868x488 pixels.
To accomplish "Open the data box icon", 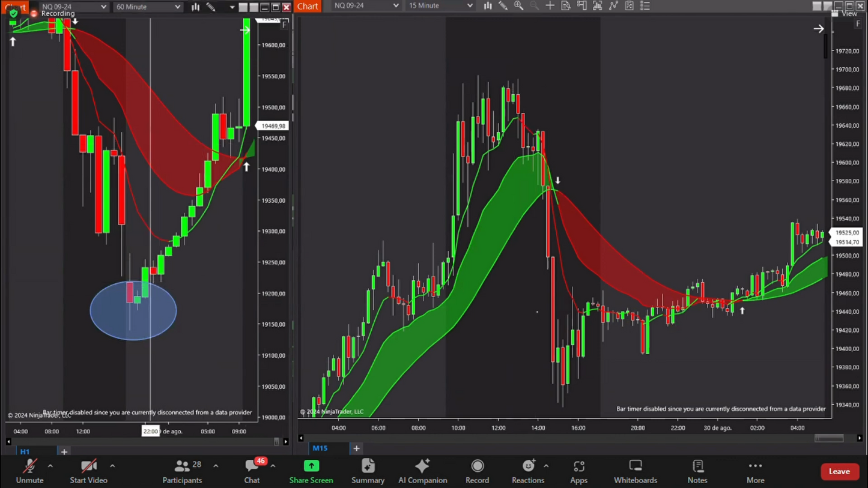I will click(x=566, y=6).
